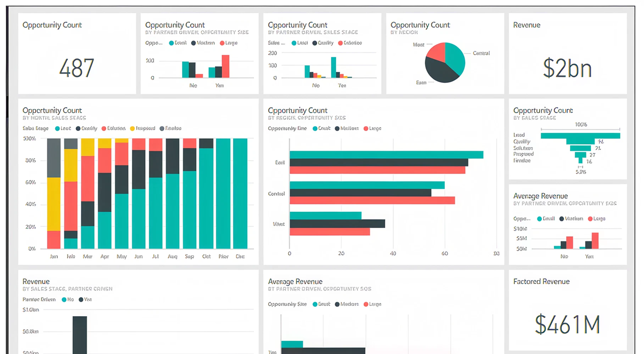The height and width of the screenshot is (354, 644).
Task: Click red legend dot in monthly stacked chart
Action: pos(104,128)
